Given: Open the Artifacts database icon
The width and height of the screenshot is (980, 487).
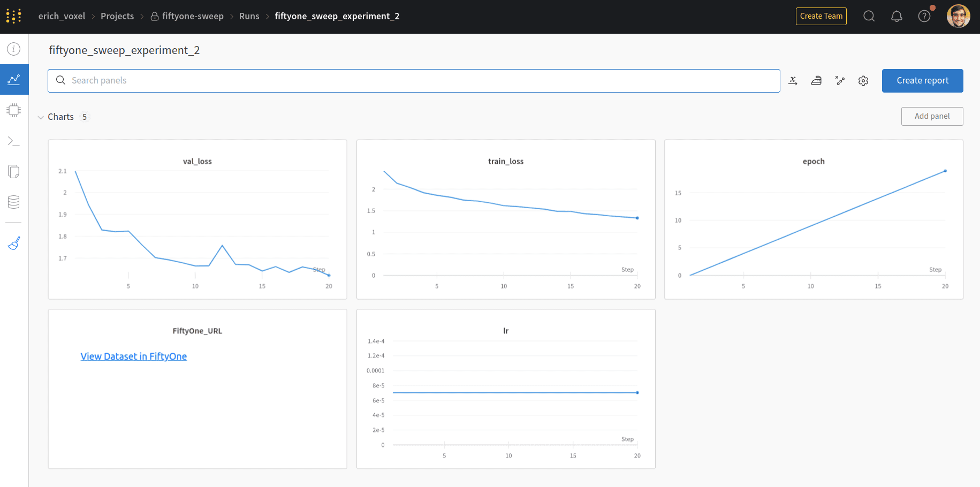Looking at the screenshot, I should (x=14, y=202).
